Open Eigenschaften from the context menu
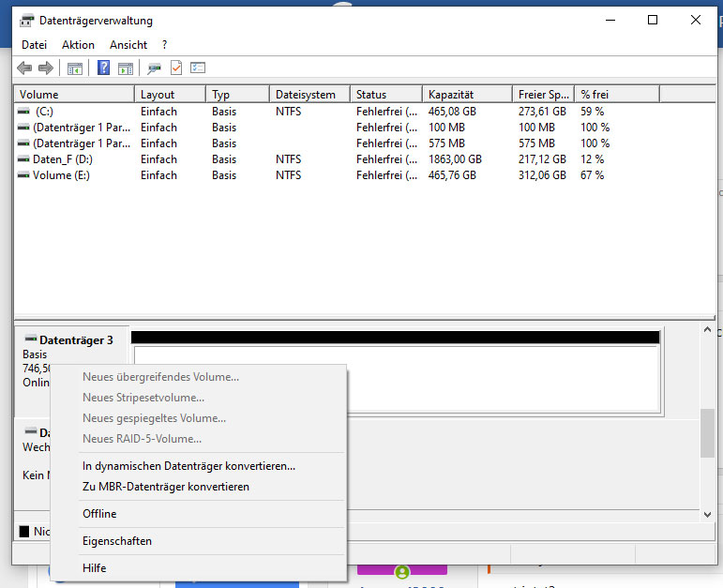Image resolution: width=723 pixels, height=588 pixels. [117, 540]
